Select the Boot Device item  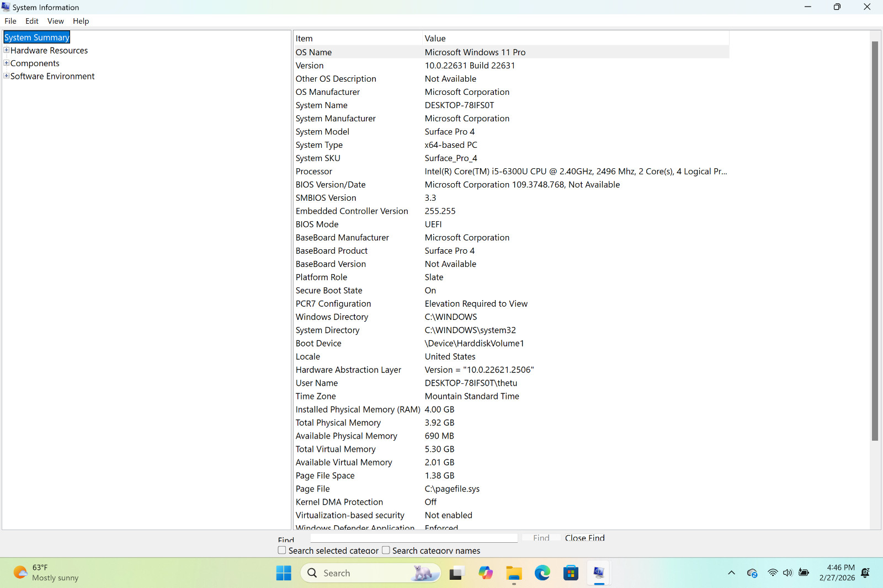(x=318, y=344)
